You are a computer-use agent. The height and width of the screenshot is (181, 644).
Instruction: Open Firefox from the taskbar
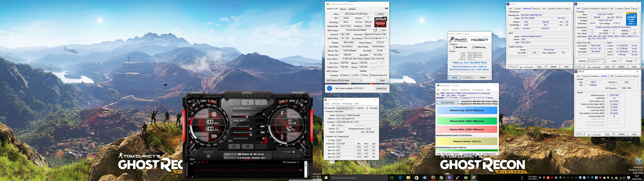pos(433,178)
